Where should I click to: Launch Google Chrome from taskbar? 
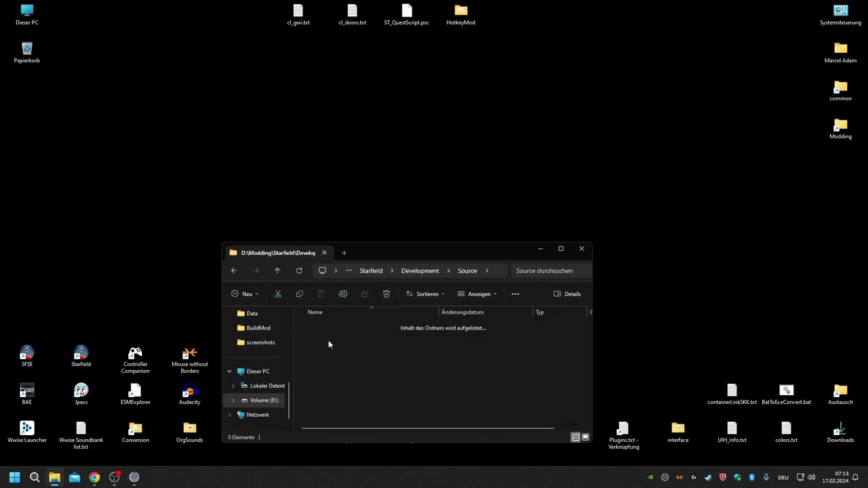click(94, 477)
